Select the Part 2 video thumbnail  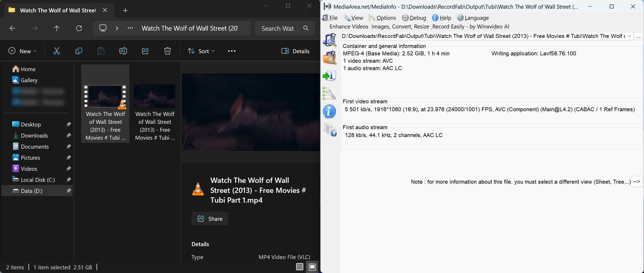click(155, 96)
